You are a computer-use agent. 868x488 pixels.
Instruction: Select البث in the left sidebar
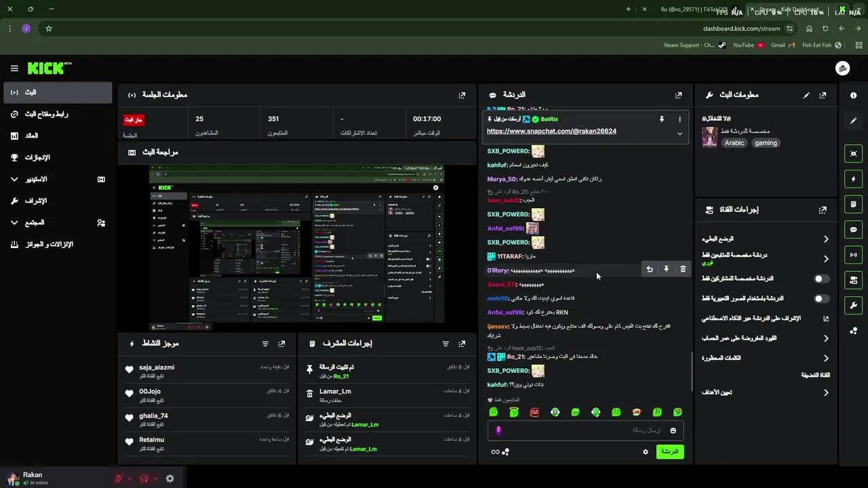57,92
